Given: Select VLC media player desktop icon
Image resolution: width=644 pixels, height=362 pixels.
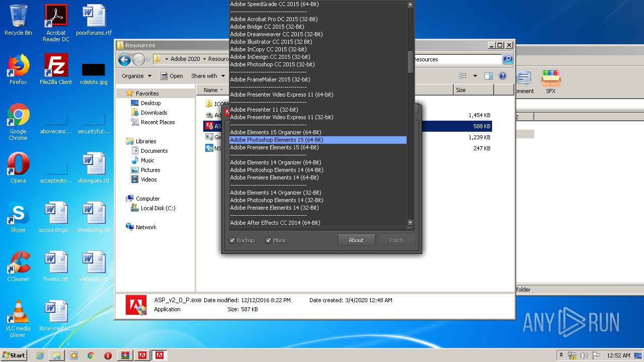Looking at the screenshot, I should point(18,319).
